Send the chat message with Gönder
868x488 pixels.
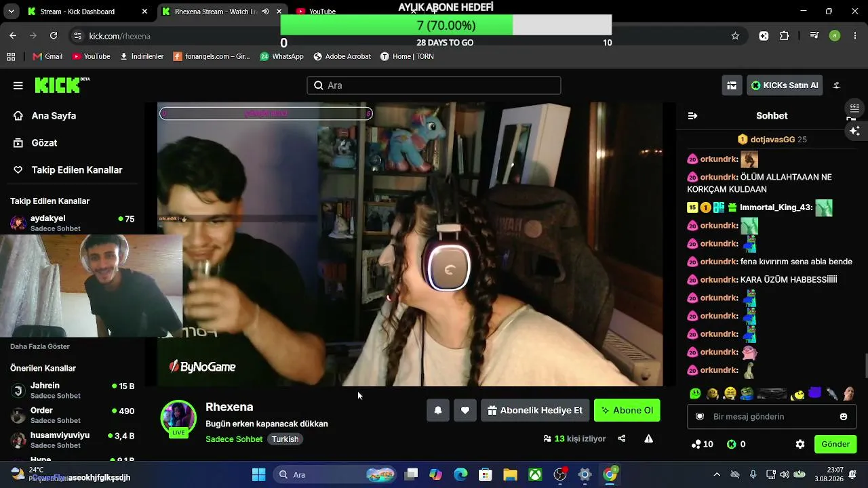[835, 445]
